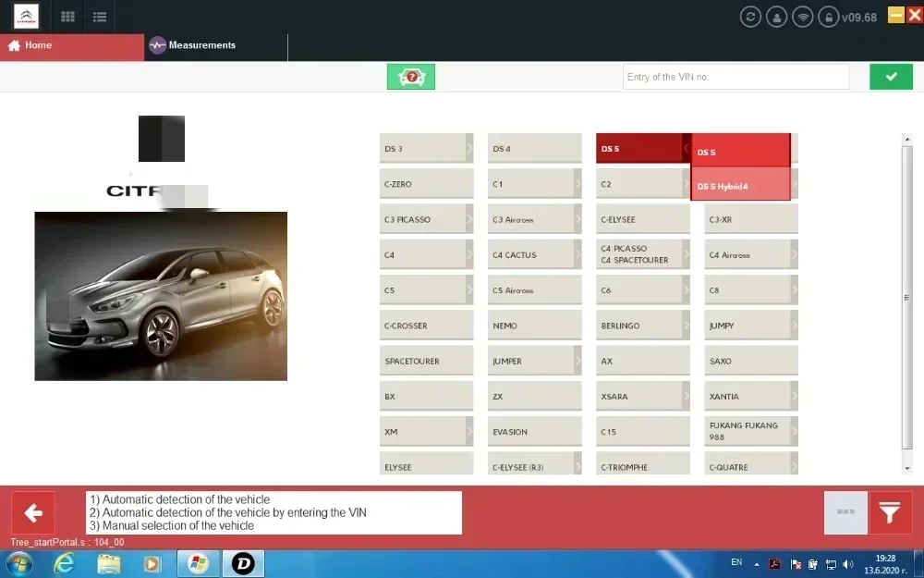Open the list view icon in top bar
This screenshot has width=924, height=578.
100,17
